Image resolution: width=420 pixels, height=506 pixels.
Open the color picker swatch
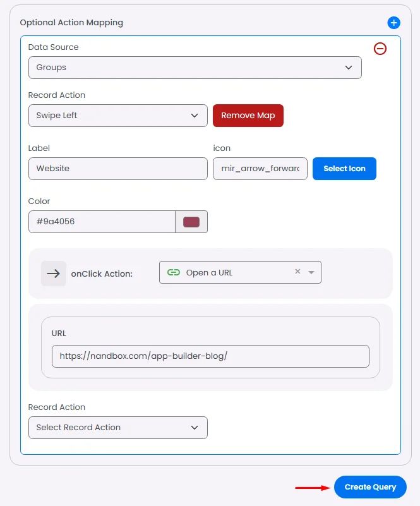pos(191,222)
